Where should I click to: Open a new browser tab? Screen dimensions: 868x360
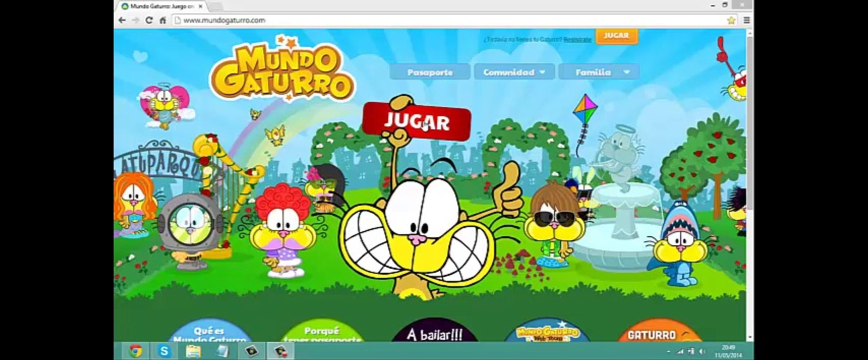[x=215, y=6]
